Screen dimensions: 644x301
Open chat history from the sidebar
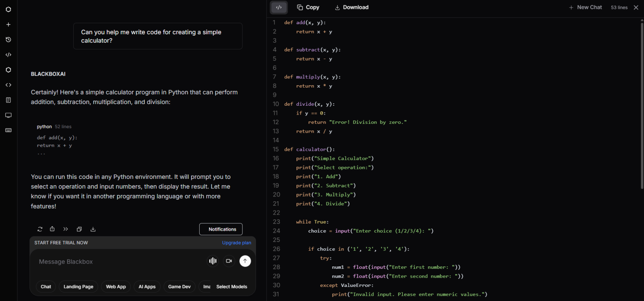coord(8,40)
